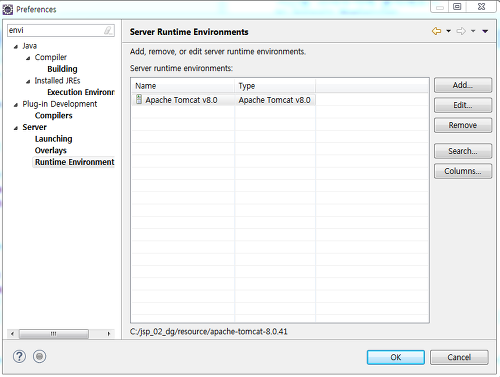
Task: Click the forward navigation arrow icon
Action: coord(461,31)
